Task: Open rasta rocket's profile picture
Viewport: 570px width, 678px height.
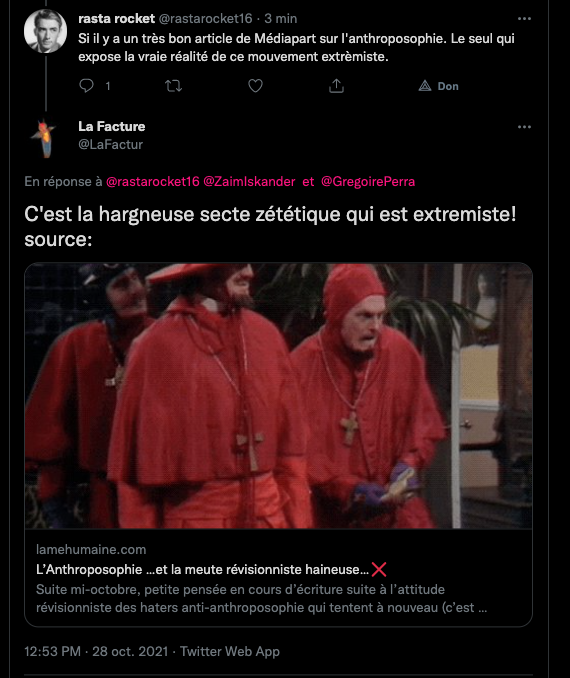Action: (45, 31)
